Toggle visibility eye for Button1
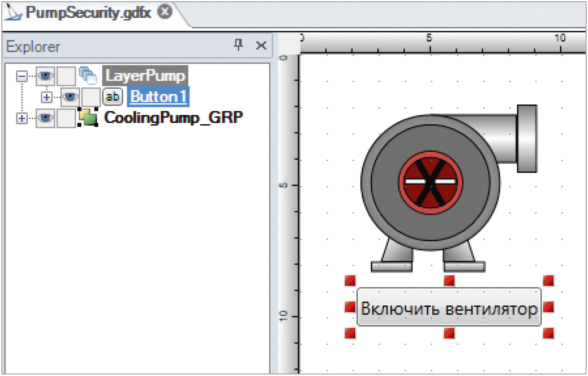The width and height of the screenshot is (588, 376). tap(70, 97)
